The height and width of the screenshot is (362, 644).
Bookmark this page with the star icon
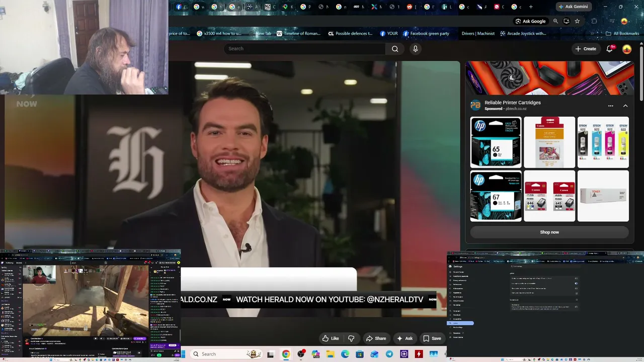pyautogui.click(x=577, y=21)
